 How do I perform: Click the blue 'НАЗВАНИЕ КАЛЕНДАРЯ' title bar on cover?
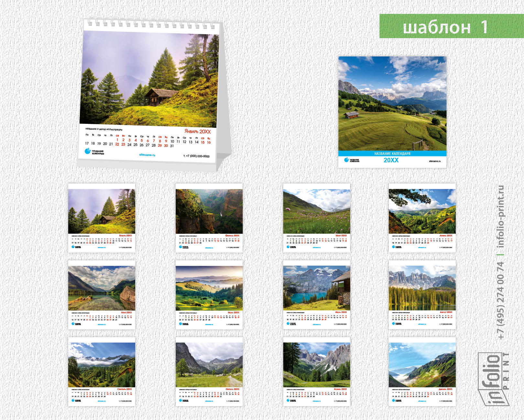pyautogui.click(x=392, y=154)
